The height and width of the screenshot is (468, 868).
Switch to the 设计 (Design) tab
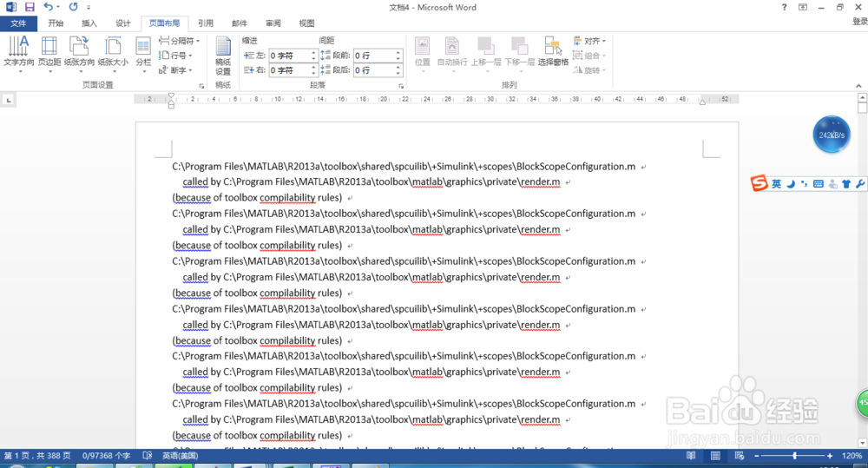tap(123, 23)
